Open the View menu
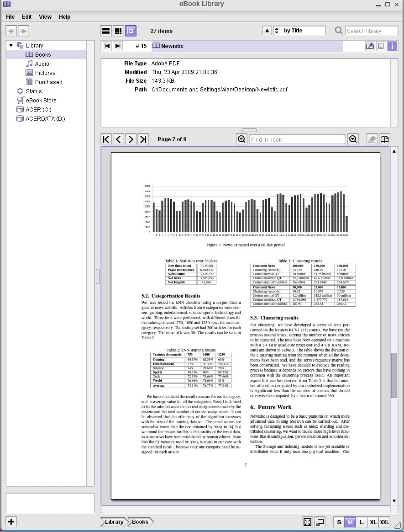This screenshot has width=404, height=532. coord(45,16)
